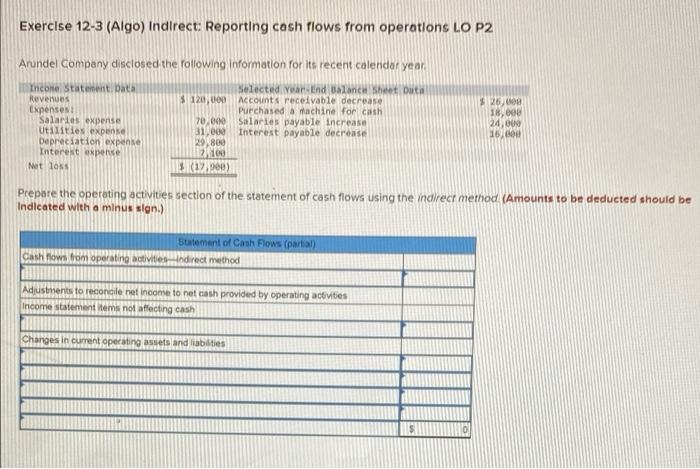This screenshot has height=469, width=700.
Task: Click the revenues value '$ 120,000'
Action: click(x=203, y=100)
